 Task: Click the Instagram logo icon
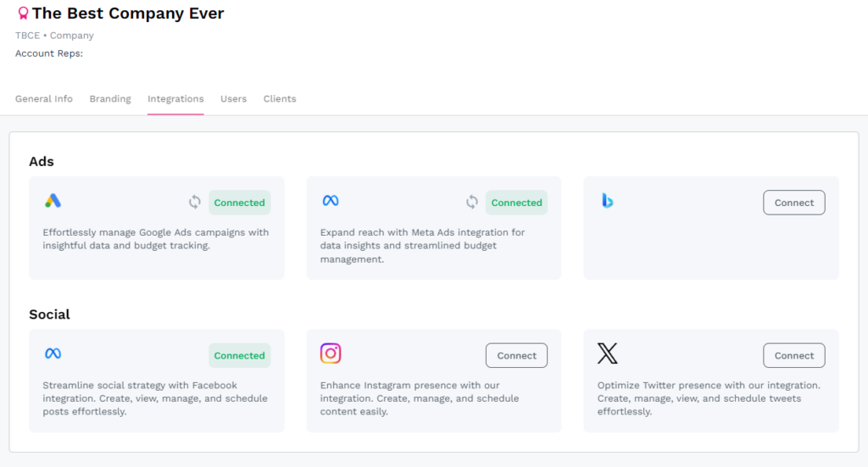[331, 353]
